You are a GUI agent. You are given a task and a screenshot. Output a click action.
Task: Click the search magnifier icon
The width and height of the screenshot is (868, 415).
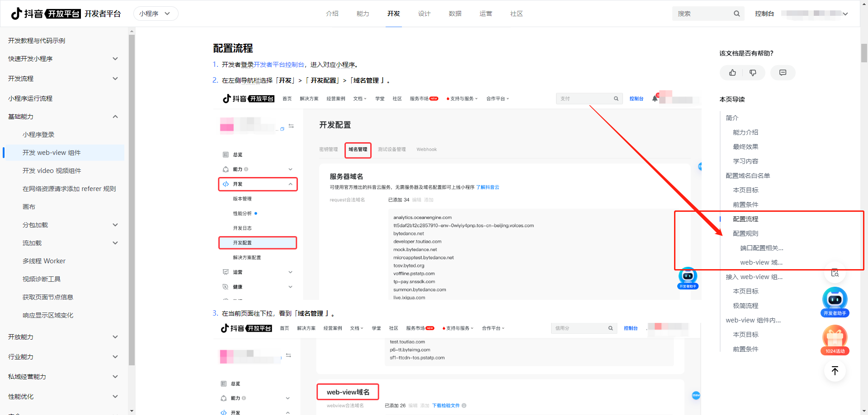(736, 14)
